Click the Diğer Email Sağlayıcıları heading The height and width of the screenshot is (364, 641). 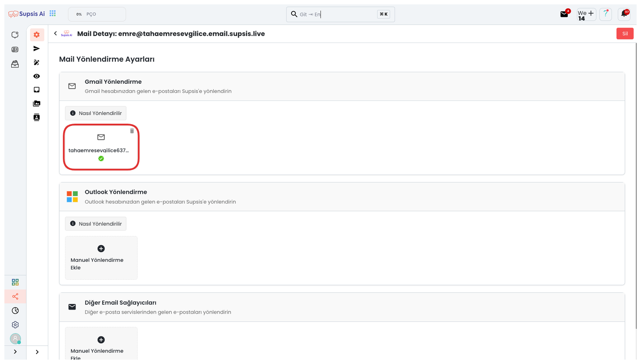click(120, 303)
